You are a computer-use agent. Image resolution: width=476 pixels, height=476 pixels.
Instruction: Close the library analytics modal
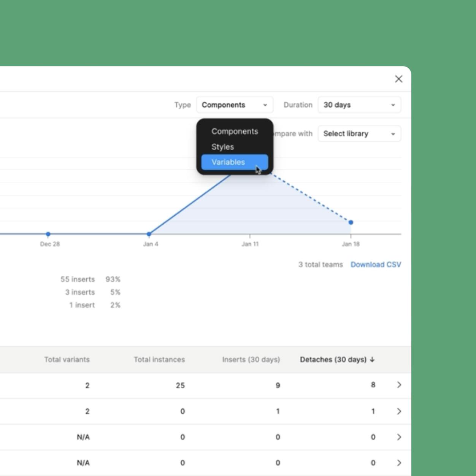coord(398,79)
